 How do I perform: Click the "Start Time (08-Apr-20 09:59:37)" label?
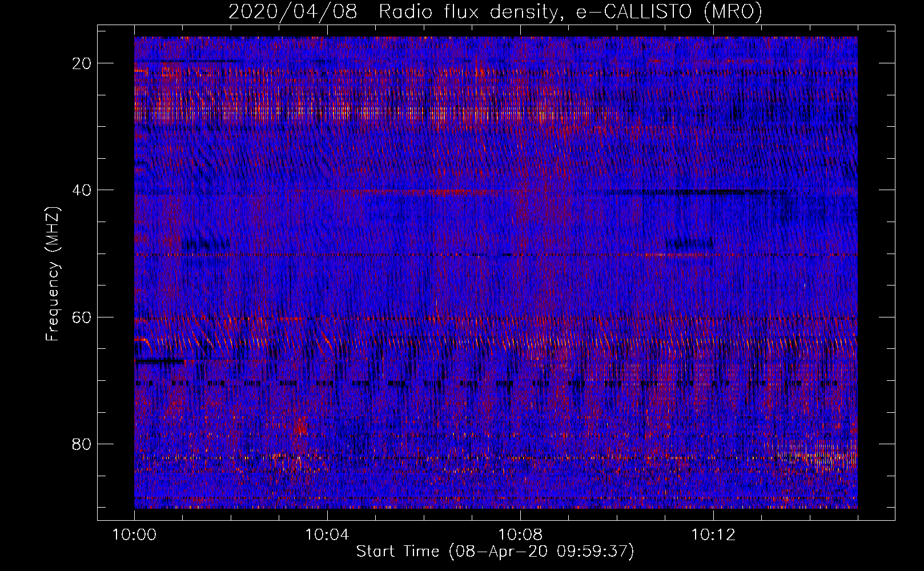tap(495, 552)
